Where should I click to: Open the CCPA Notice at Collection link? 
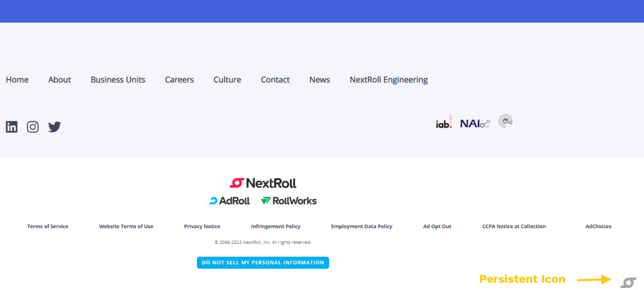point(514,226)
